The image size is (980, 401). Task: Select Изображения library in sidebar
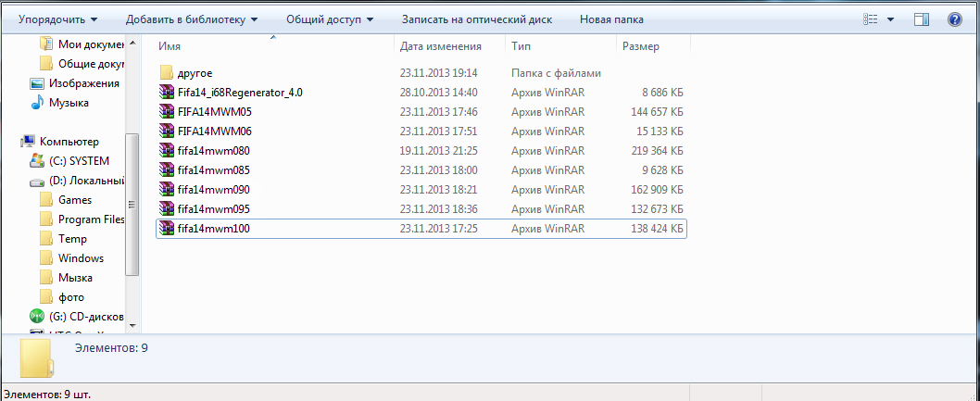pyautogui.click(x=83, y=83)
